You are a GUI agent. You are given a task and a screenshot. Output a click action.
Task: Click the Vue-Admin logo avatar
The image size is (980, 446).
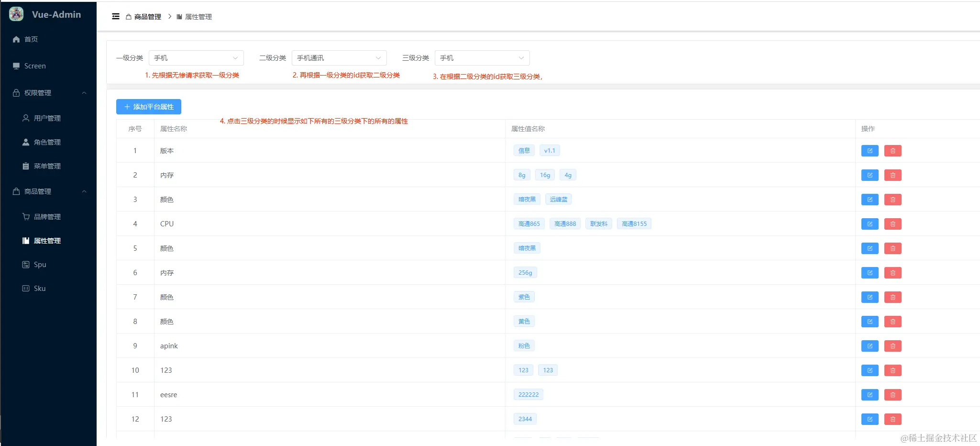click(x=16, y=14)
